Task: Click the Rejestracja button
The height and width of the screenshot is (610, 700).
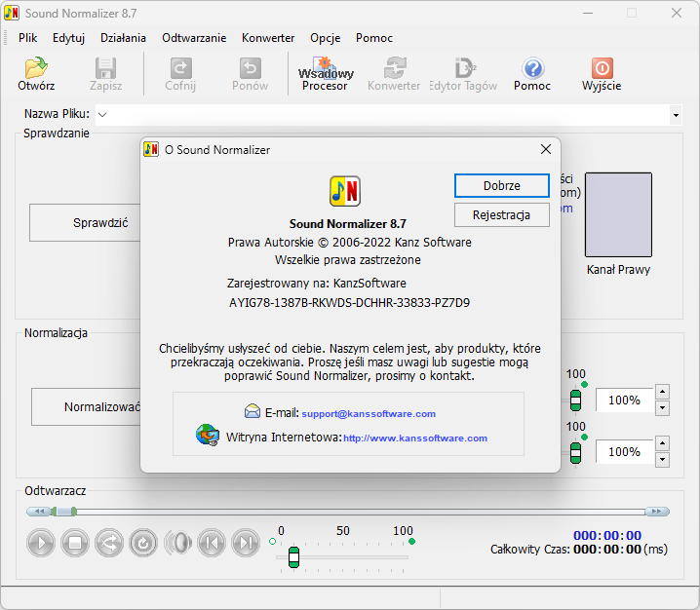Action: 502,215
